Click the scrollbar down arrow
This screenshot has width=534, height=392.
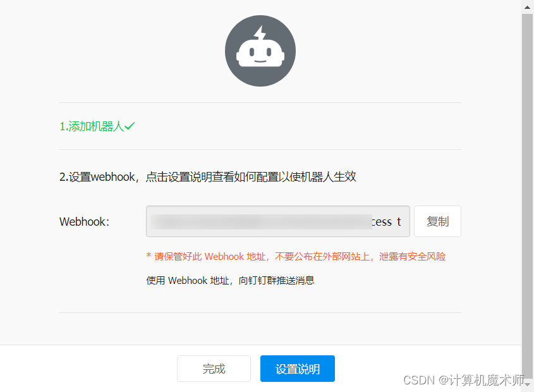tap(527, 384)
